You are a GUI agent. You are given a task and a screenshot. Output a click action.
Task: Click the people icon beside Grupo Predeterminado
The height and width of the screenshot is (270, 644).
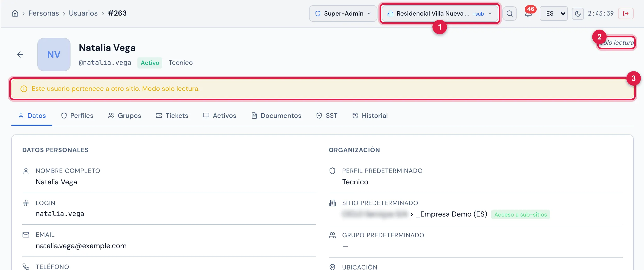[332, 235]
